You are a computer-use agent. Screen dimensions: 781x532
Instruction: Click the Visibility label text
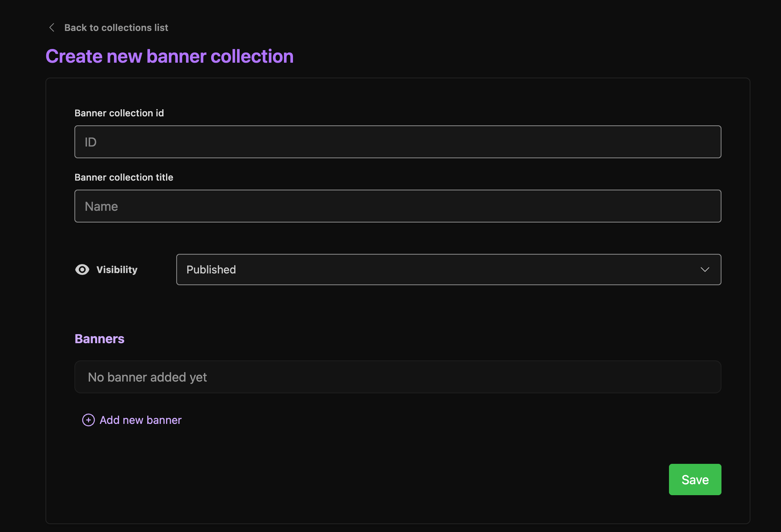pos(117,270)
